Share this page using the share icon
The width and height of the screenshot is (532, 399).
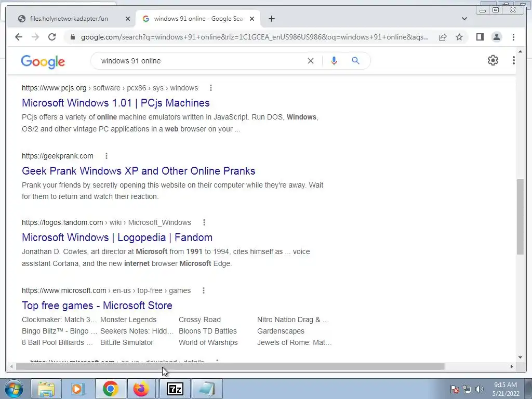click(x=443, y=37)
